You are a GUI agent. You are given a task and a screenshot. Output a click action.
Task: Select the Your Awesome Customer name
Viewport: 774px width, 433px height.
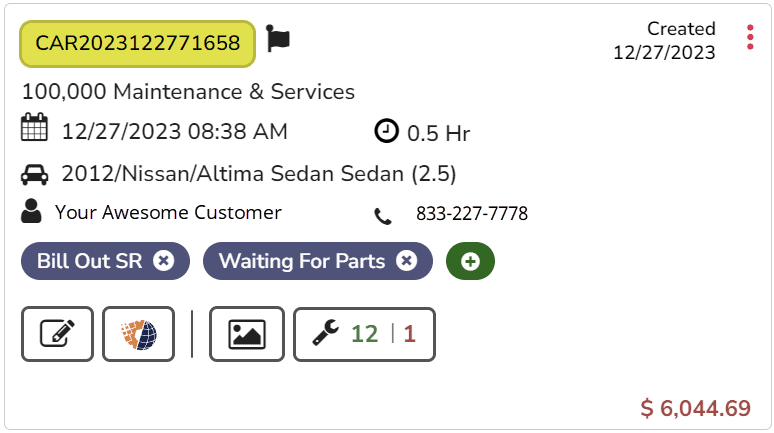pos(168,212)
